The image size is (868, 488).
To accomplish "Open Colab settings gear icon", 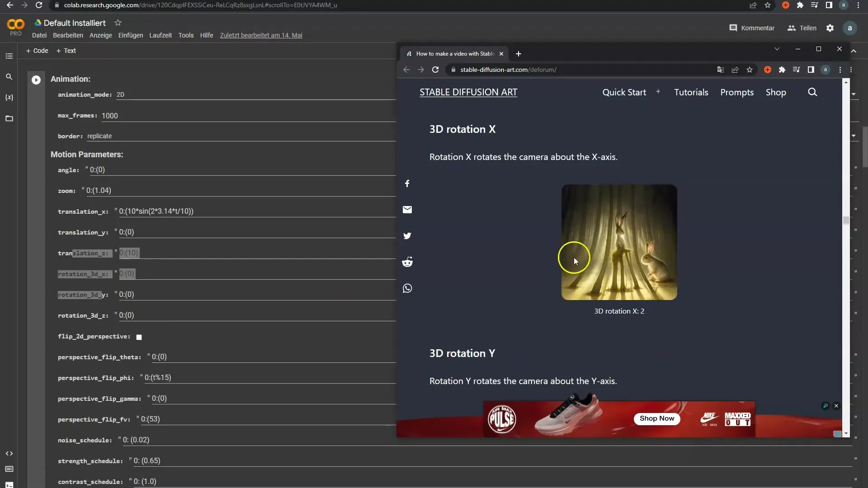I will point(830,28).
